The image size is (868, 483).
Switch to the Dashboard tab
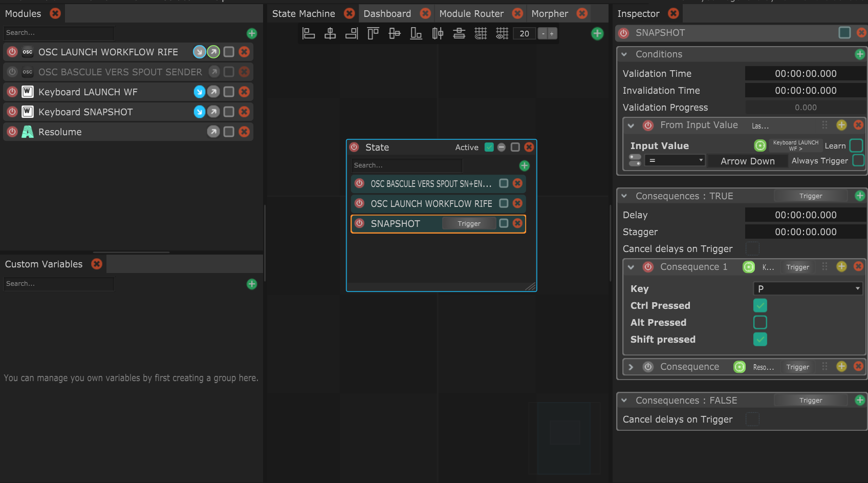tap(387, 14)
